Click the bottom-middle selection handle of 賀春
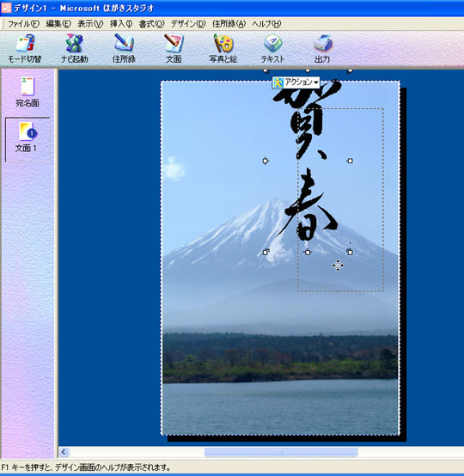Viewport: 464px width, 476px height. (x=308, y=252)
